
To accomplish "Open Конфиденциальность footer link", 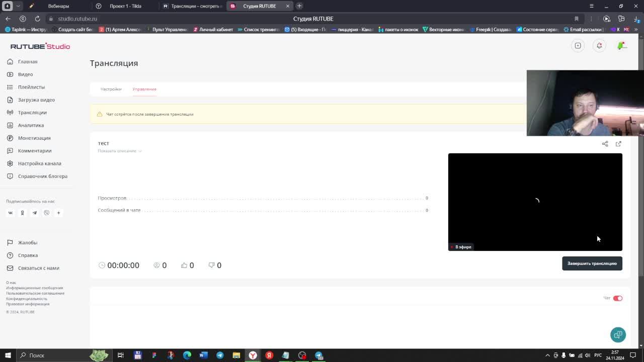I will point(27,299).
